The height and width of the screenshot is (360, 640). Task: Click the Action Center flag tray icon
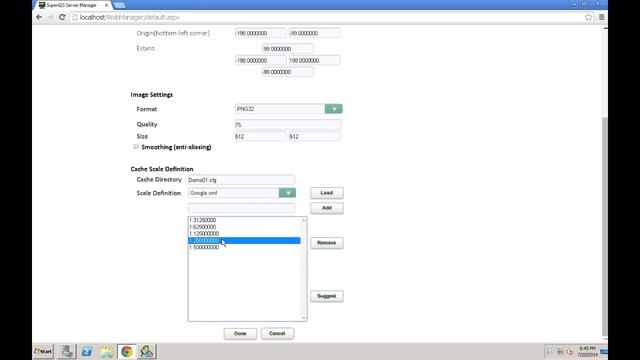pos(550,351)
